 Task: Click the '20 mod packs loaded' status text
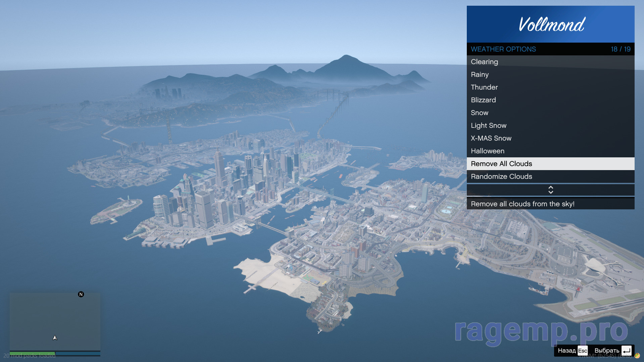coord(30,356)
